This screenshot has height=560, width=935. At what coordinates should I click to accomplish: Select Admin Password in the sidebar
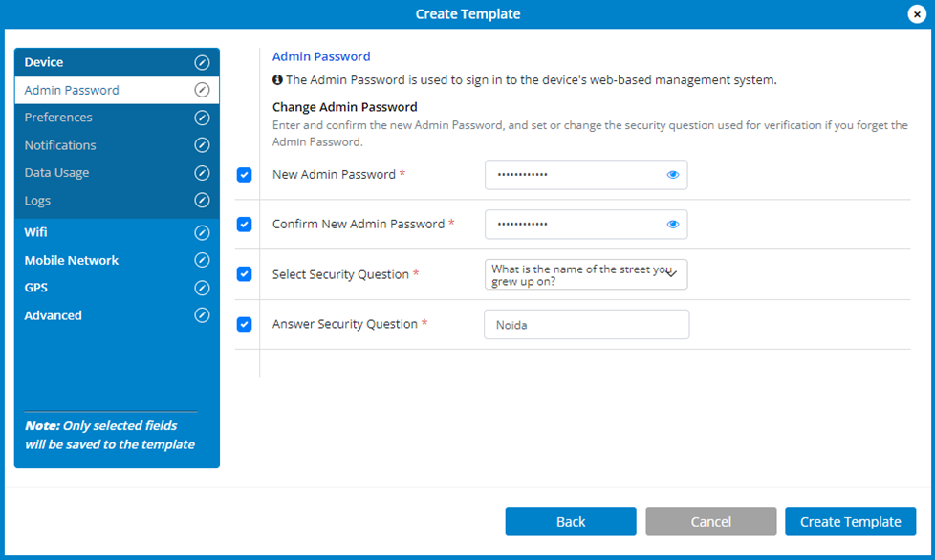(72, 90)
